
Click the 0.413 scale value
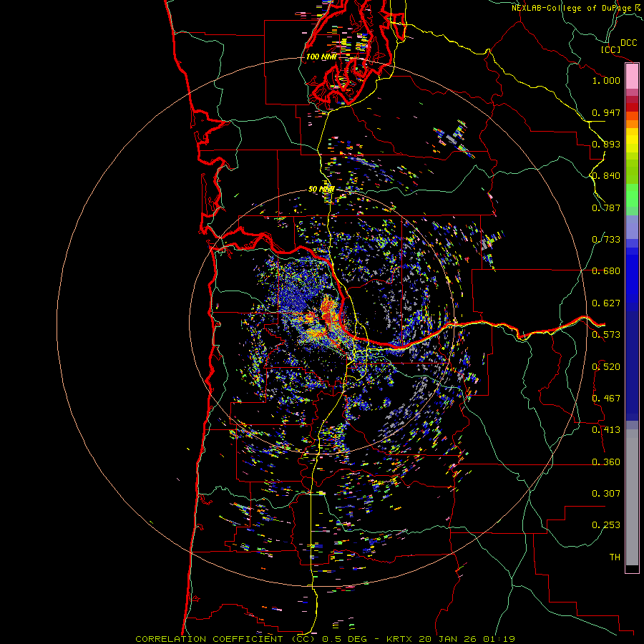pyautogui.click(x=606, y=430)
